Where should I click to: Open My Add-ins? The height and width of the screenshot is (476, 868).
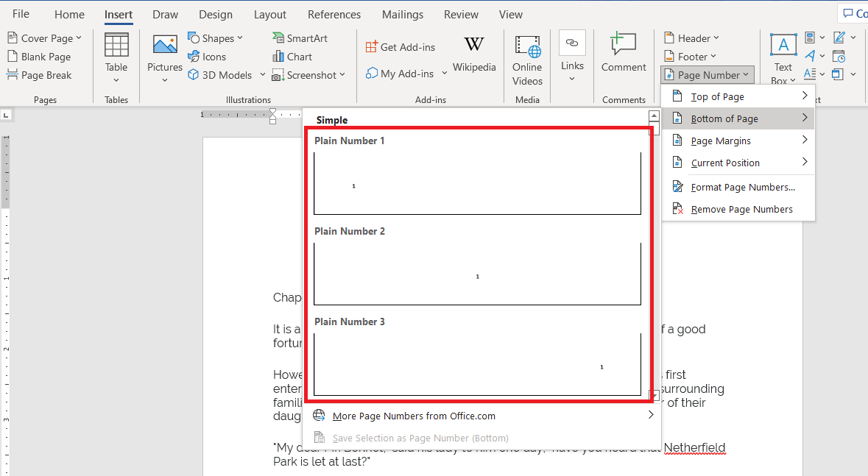pyautogui.click(x=401, y=74)
